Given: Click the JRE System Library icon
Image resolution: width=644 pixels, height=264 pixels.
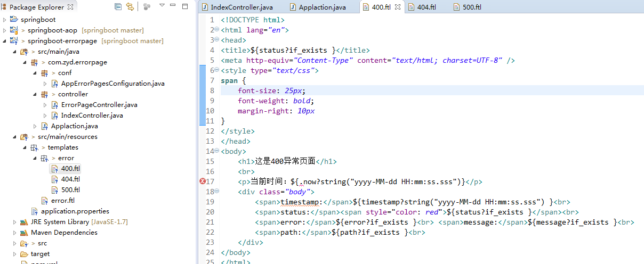Looking at the screenshot, I should pos(25,222).
